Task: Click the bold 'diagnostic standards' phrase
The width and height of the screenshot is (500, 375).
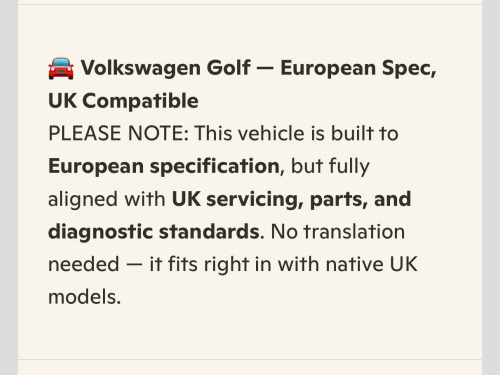Action: [x=154, y=232]
